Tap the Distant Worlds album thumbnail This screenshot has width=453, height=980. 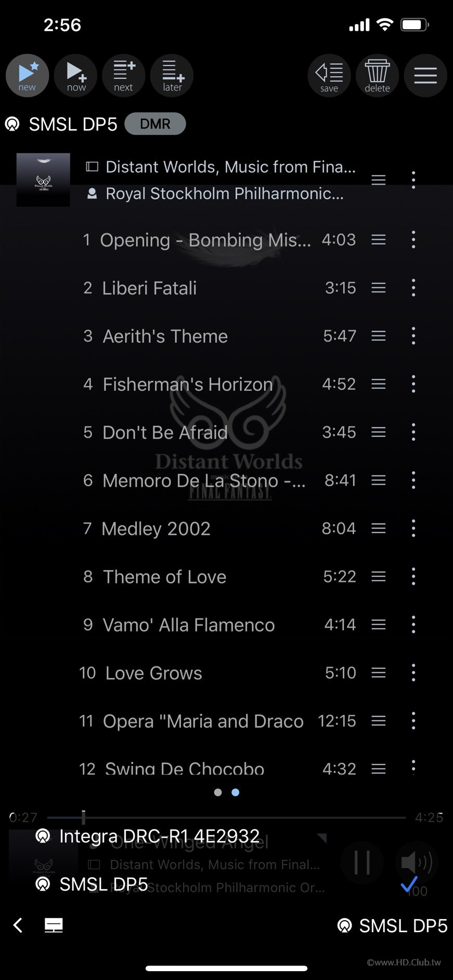(43, 180)
